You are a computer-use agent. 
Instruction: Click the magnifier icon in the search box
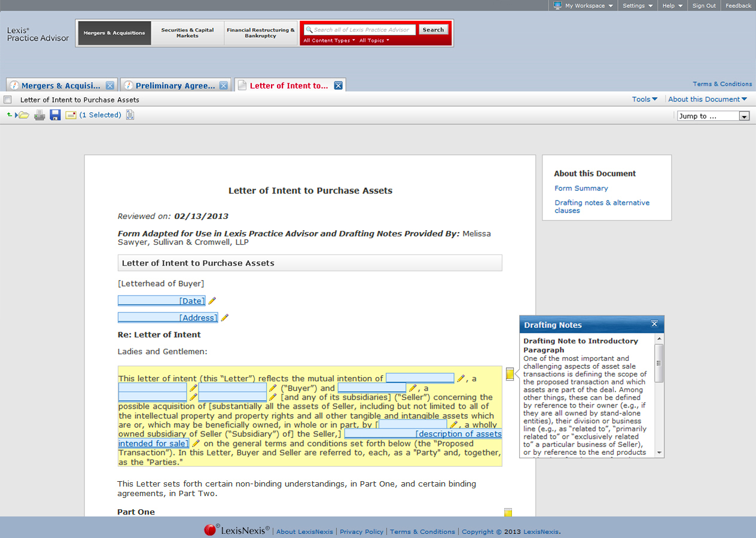coord(309,30)
